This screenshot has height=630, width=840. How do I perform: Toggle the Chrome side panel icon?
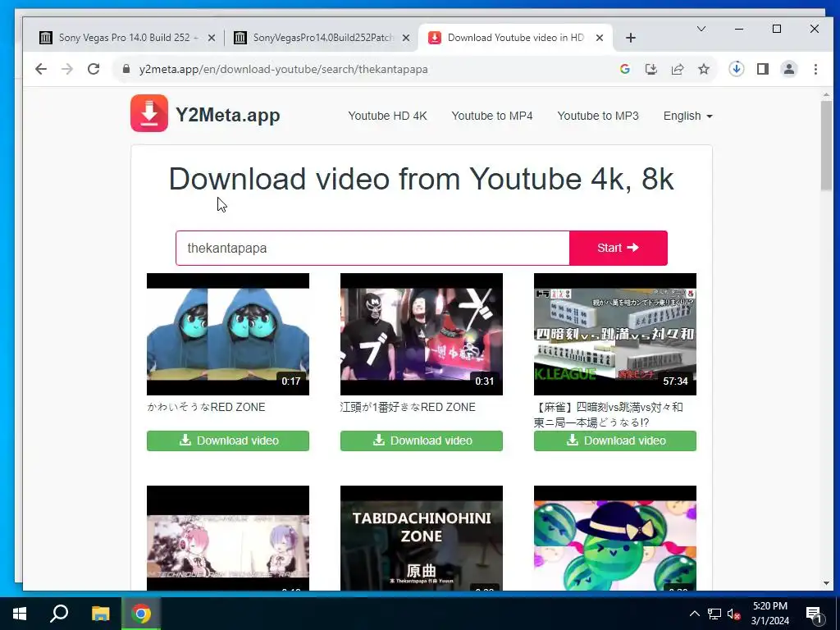[763, 69]
